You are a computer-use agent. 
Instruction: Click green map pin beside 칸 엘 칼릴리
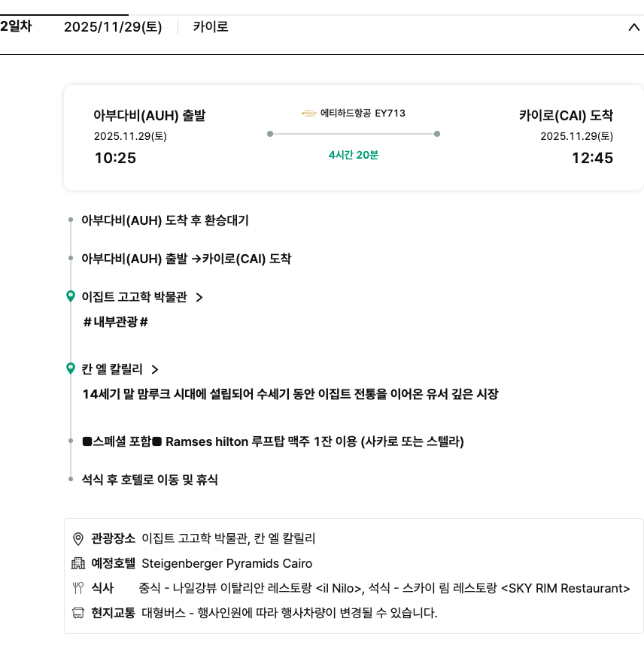71,368
